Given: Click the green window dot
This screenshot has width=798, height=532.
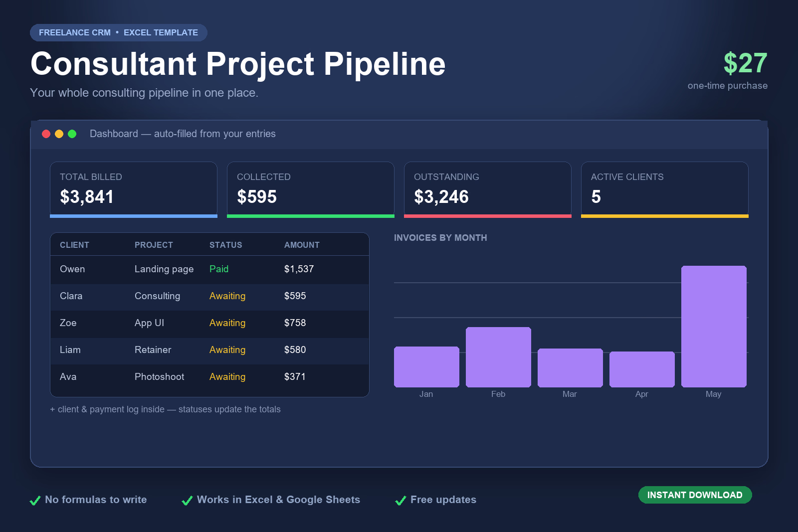Looking at the screenshot, I should [x=72, y=134].
